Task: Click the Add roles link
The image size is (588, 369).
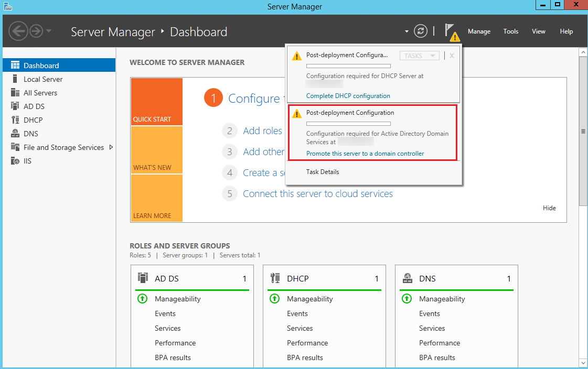Action: click(x=262, y=131)
